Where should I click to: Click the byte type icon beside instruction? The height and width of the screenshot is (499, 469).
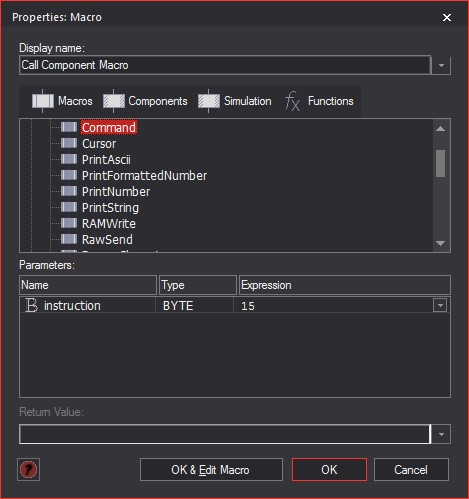[x=32, y=305]
